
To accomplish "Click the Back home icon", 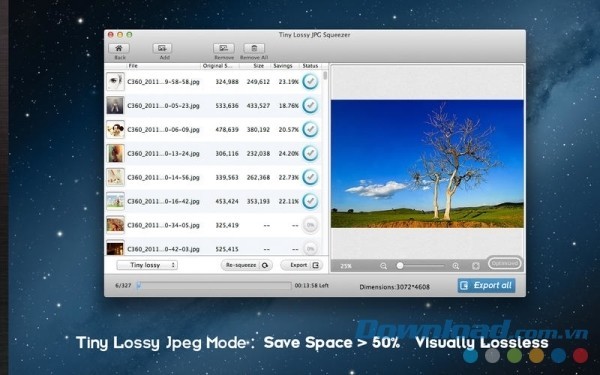I will [x=119, y=48].
